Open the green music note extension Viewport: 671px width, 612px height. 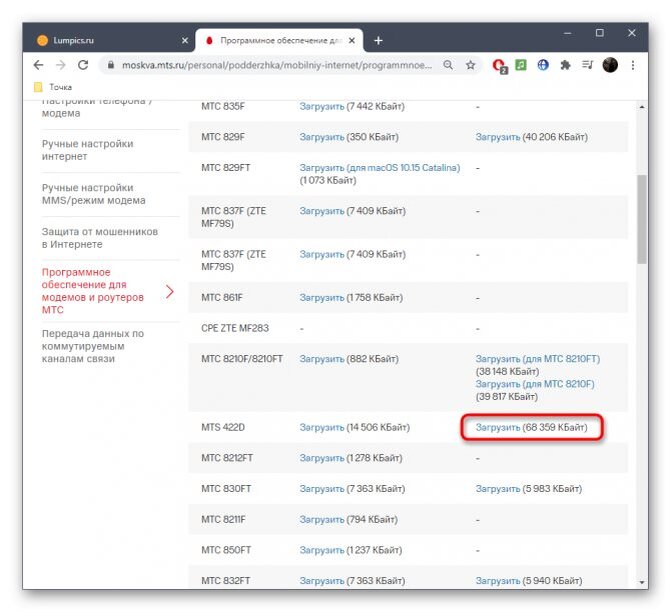[521, 65]
